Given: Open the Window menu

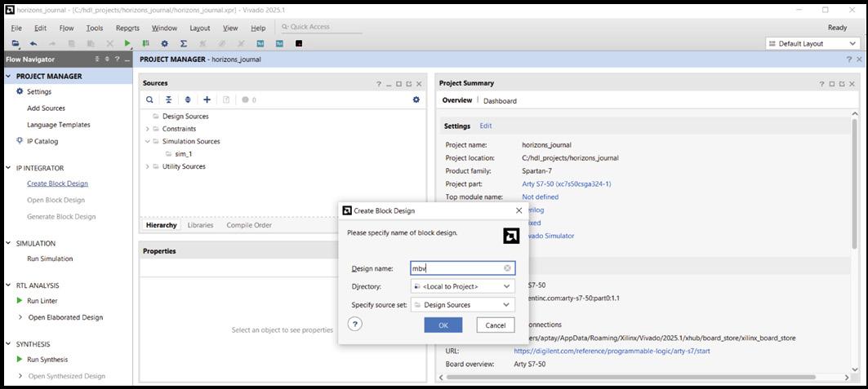Looking at the screenshot, I should click(x=164, y=29).
